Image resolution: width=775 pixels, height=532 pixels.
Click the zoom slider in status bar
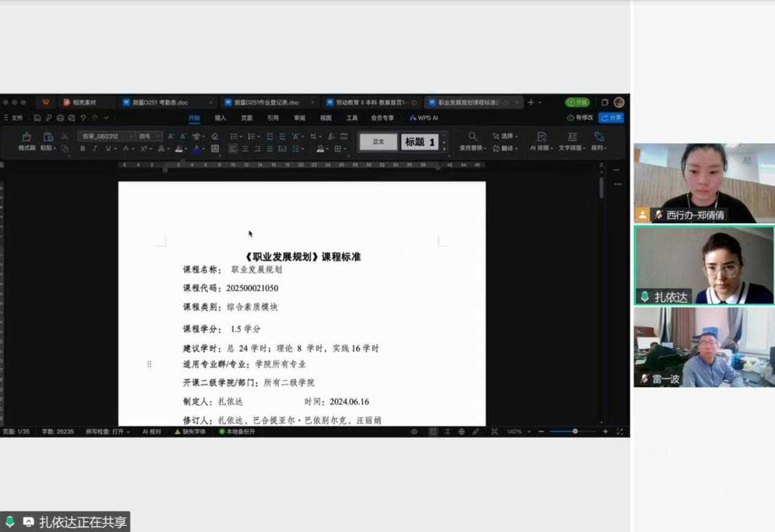[x=575, y=432]
